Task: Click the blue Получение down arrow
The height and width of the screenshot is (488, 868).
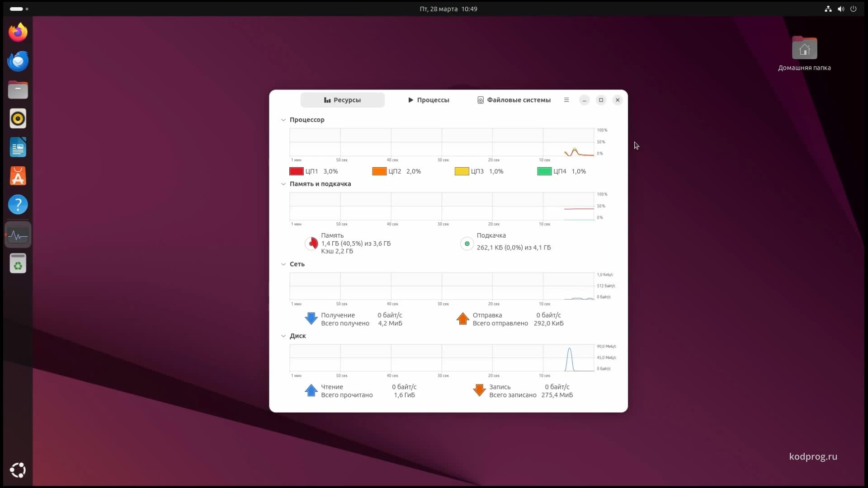Action: (x=311, y=319)
